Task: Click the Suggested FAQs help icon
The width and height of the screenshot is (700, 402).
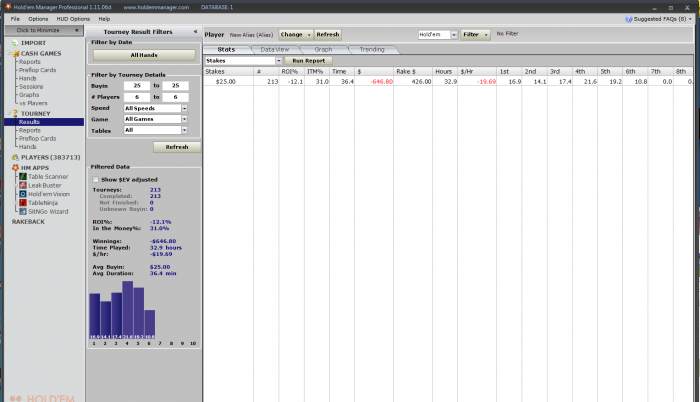Action: coord(629,19)
